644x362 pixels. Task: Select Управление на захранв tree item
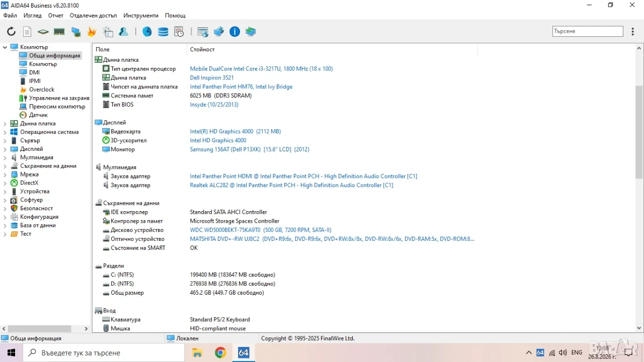(x=59, y=98)
